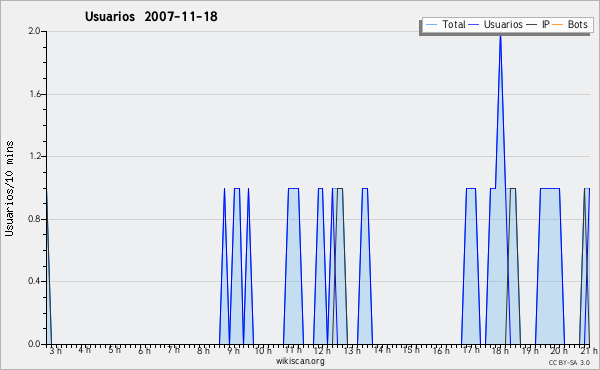Image resolution: width=600 pixels, height=370 pixels.
Task: Click the orange Bots legend line
Action: click(x=558, y=25)
